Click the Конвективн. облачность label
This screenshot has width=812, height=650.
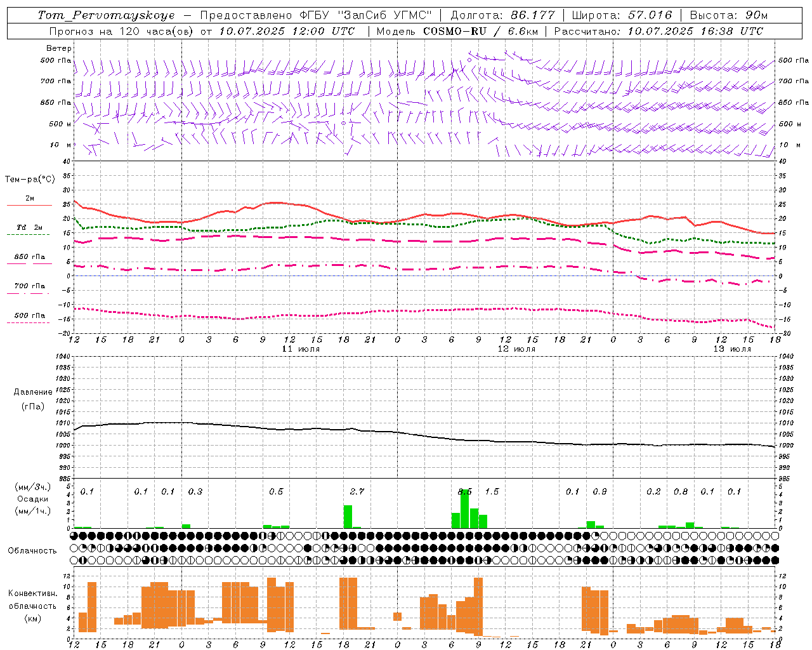32,599
